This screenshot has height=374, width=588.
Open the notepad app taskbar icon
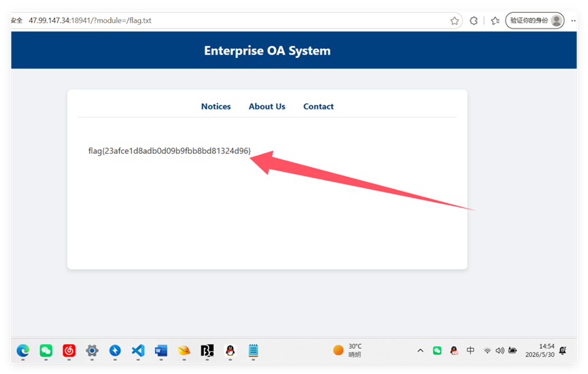253,351
